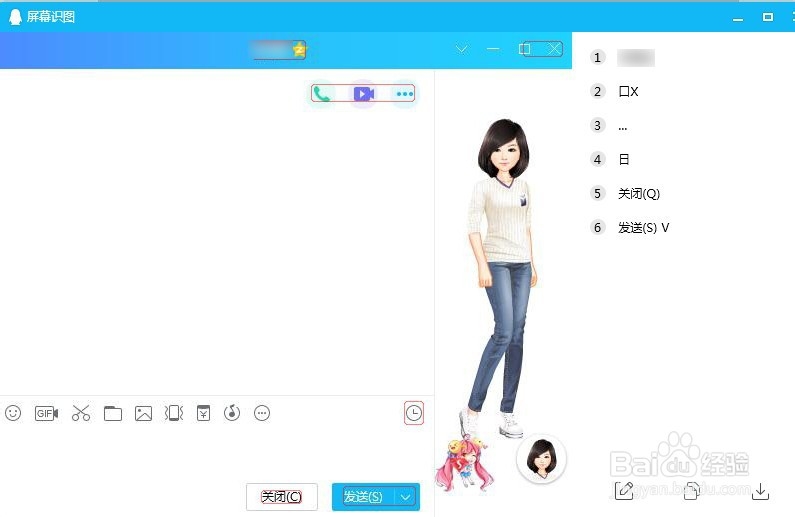Image resolution: width=795 pixels, height=517 pixels.
Task: Send a window shake nudge
Action: (x=174, y=413)
